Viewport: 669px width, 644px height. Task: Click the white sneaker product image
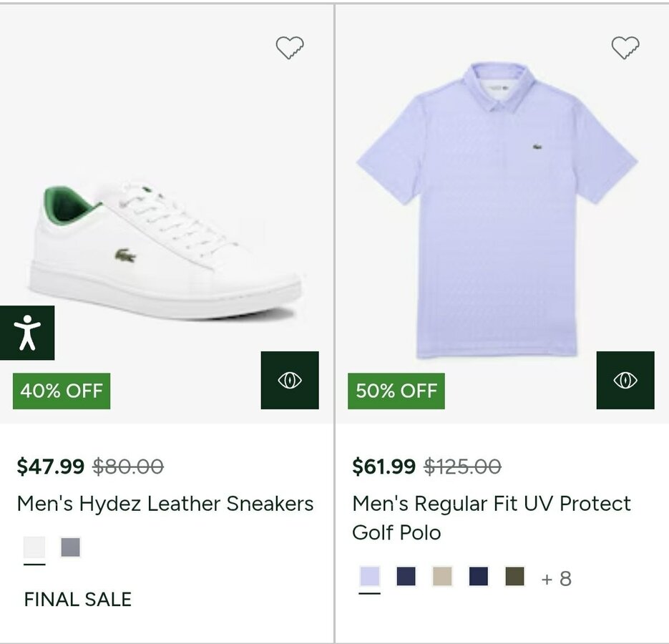click(x=165, y=250)
